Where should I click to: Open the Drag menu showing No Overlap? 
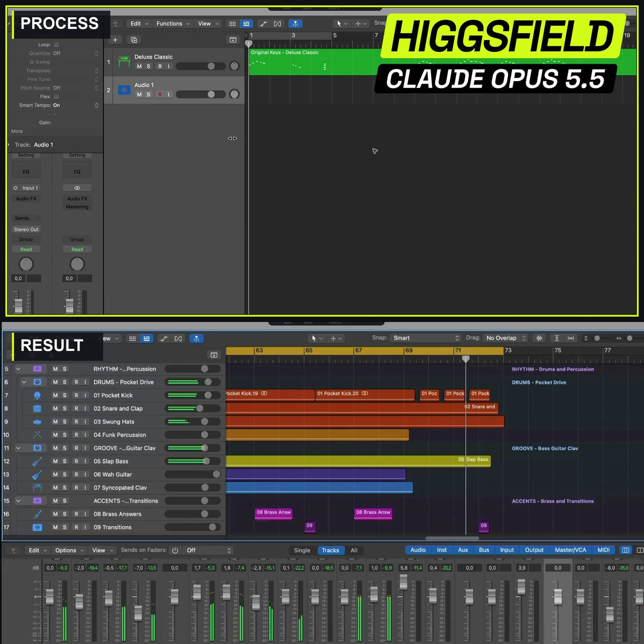(x=506, y=338)
